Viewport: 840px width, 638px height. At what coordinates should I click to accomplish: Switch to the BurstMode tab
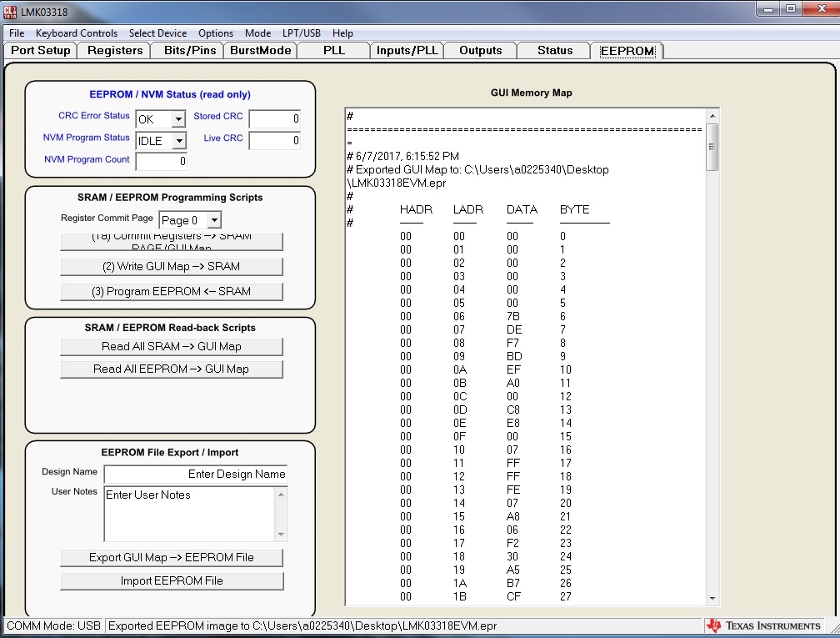pyautogui.click(x=261, y=50)
